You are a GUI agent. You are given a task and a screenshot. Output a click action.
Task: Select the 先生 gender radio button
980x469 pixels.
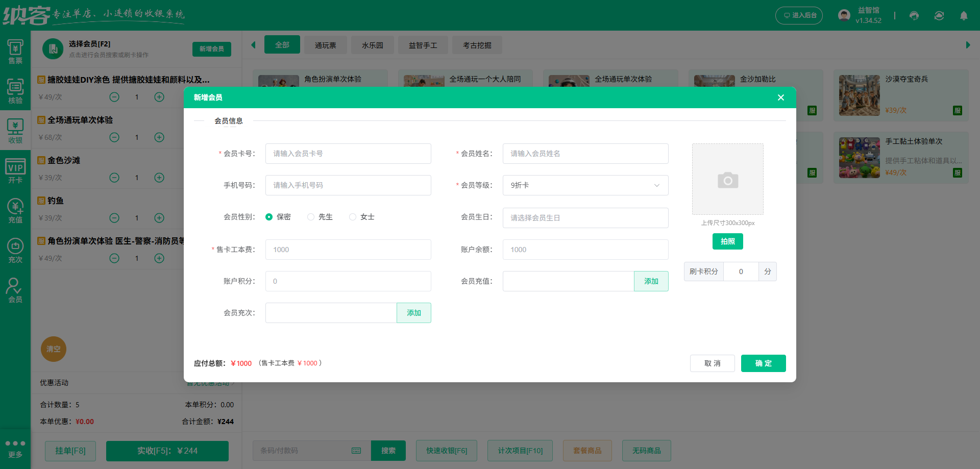tap(310, 216)
